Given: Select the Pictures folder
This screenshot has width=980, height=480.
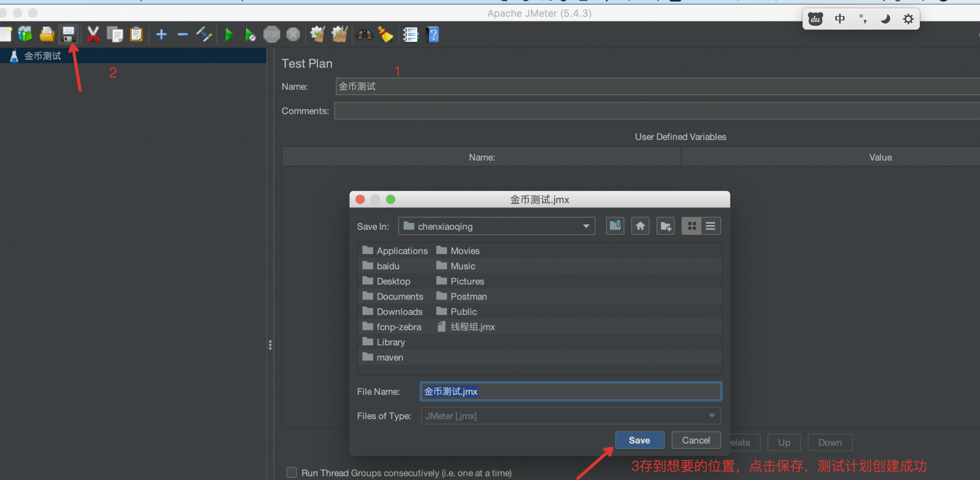Looking at the screenshot, I should (460, 282).
